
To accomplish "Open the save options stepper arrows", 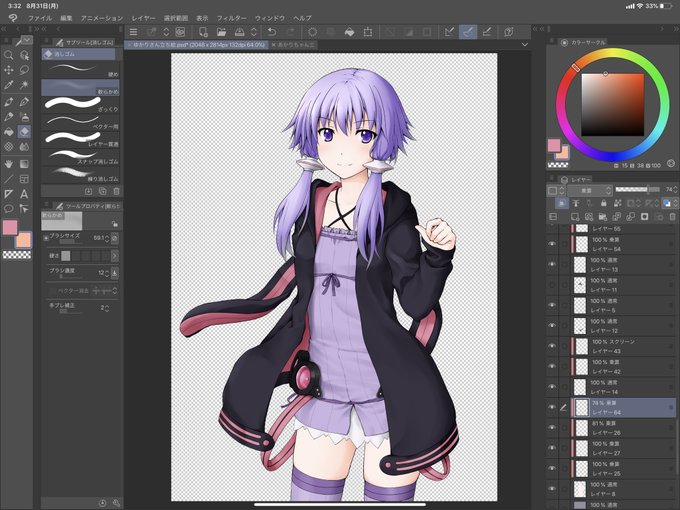I will (x=254, y=32).
